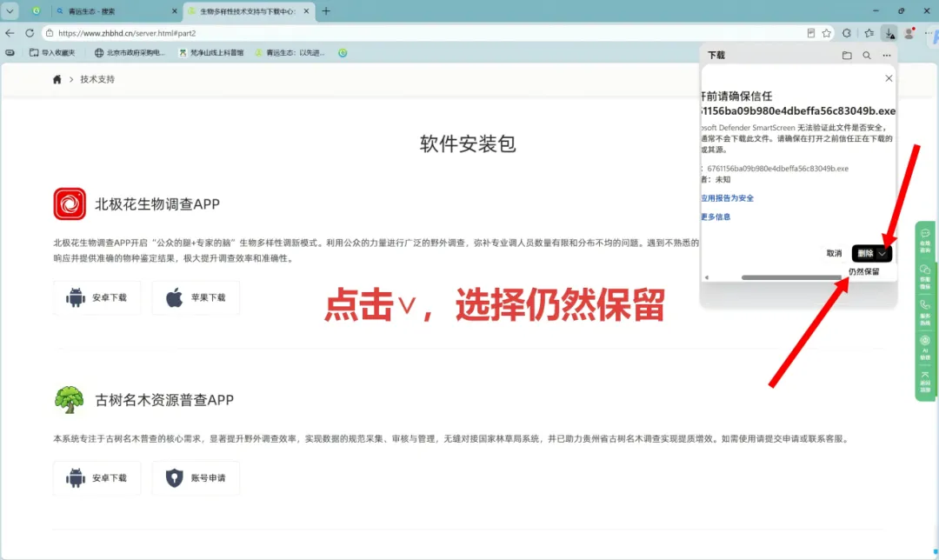Click the 北极花生物调查APP title text
939x560 pixels.
[157, 204]
